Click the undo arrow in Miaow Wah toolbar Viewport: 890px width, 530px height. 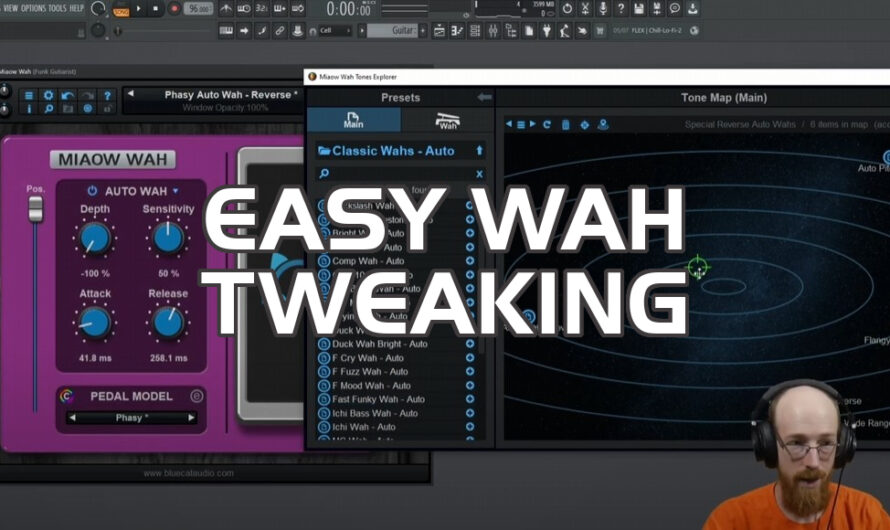pyautogui.click(x=68, y=95)
